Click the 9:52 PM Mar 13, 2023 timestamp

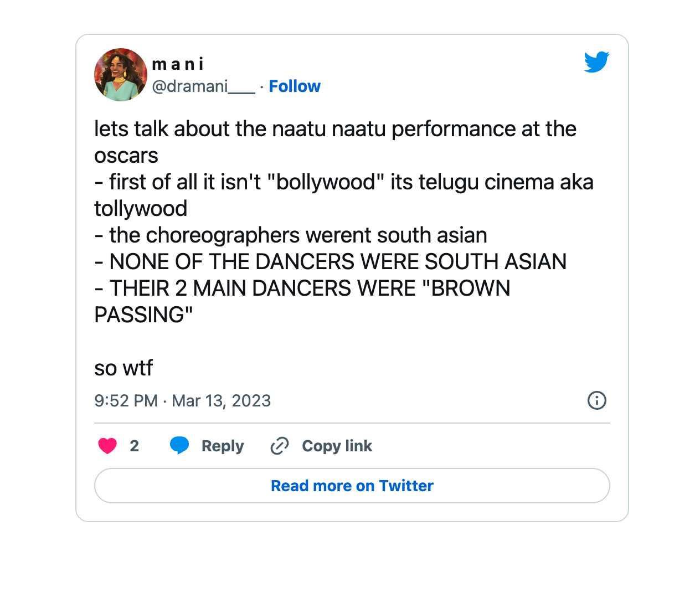click(x=182, y=400)
